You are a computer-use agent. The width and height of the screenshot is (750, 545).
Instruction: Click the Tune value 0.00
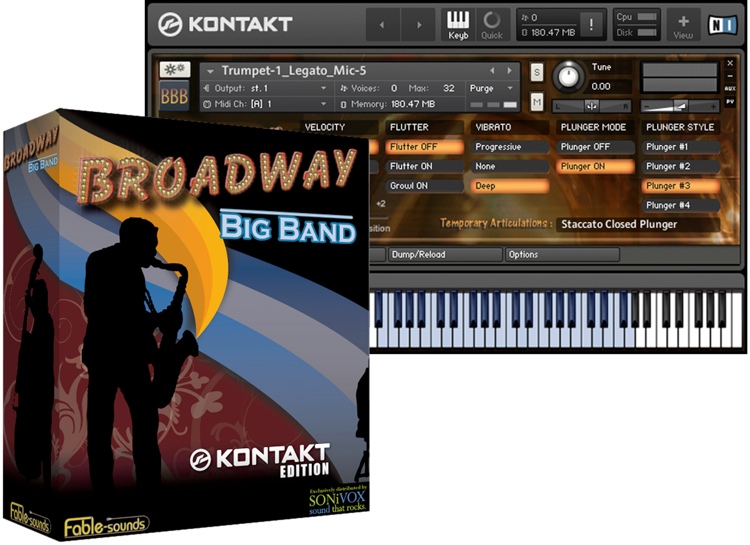pos(601,87)
